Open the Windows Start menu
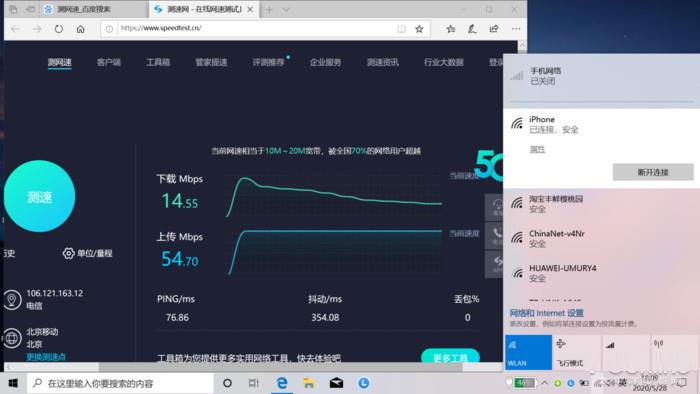700x394 pixels. click(x=13, y=383)
